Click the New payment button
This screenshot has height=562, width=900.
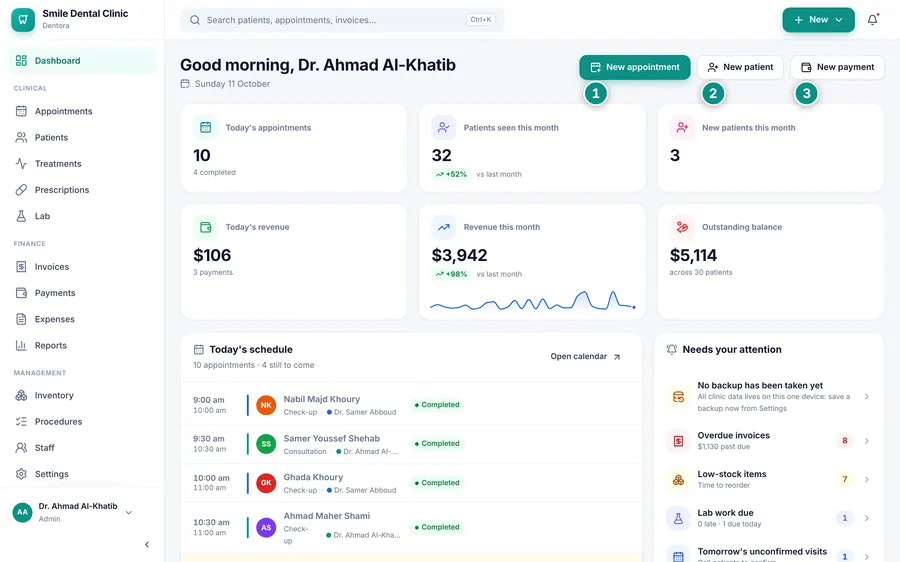pyautogui.click(x=837, y=67)
